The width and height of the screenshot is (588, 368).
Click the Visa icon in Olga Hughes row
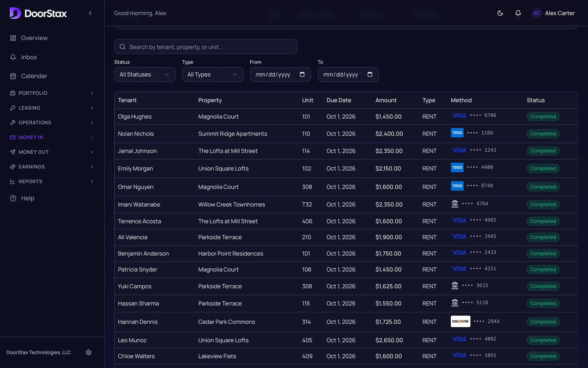[x=459, y=115]
